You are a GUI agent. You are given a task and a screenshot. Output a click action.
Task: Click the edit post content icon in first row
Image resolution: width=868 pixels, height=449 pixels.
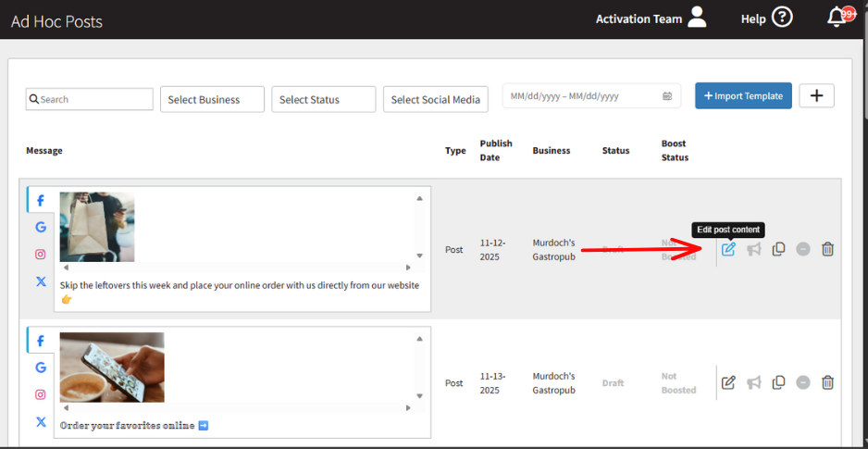pos(728,249)
